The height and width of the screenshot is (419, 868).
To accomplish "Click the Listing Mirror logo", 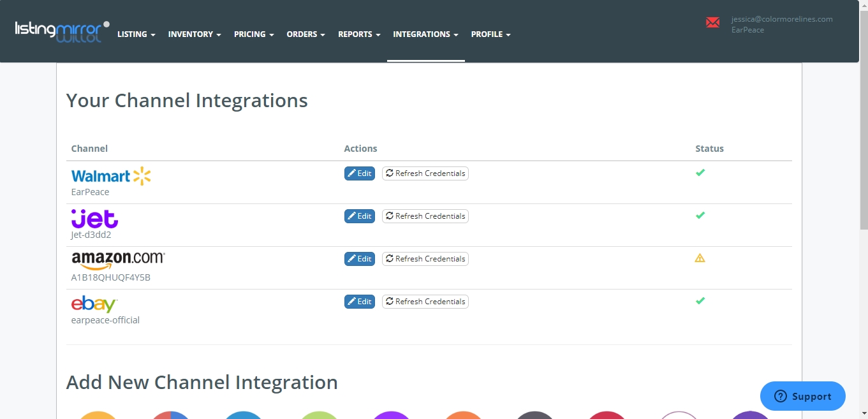I will 62,31.
